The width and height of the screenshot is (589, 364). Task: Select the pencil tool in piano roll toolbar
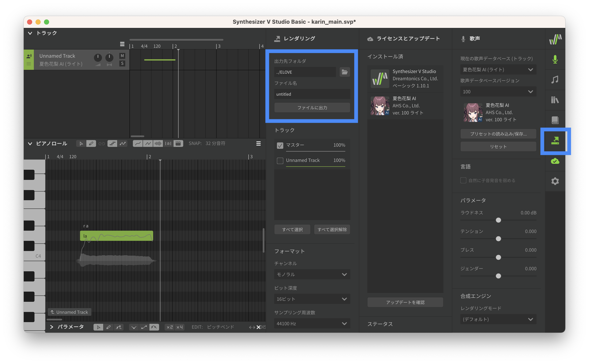[x=91, y=144]
